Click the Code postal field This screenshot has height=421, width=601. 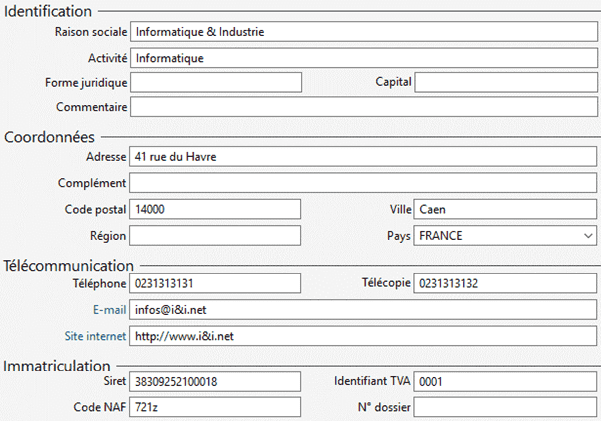click(x=215, y=209)
